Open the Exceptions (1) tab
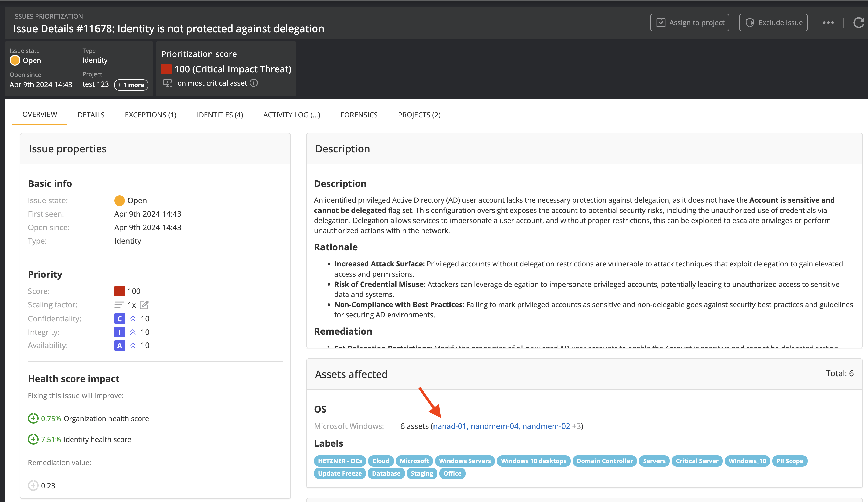 coord(151,115)
